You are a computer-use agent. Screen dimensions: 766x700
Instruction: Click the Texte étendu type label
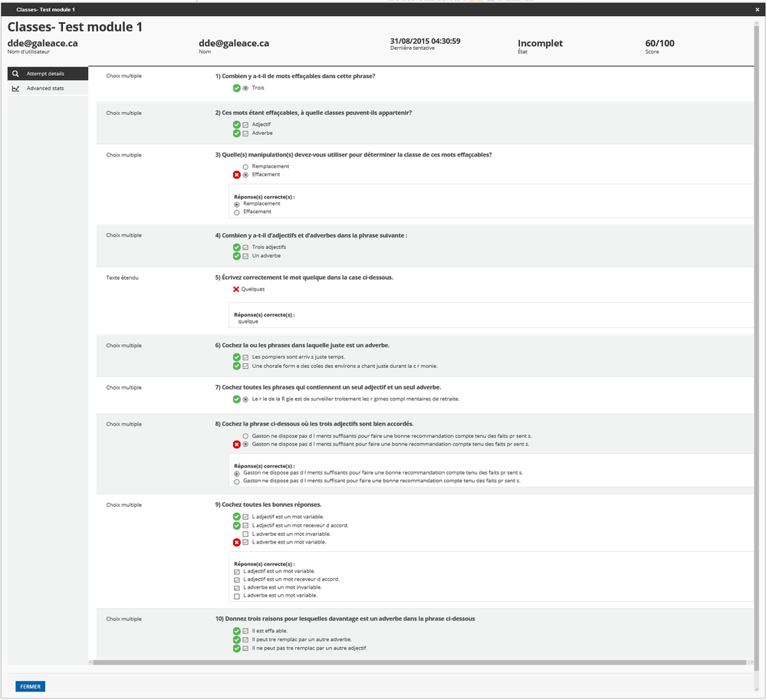click(x=122, y=278)
